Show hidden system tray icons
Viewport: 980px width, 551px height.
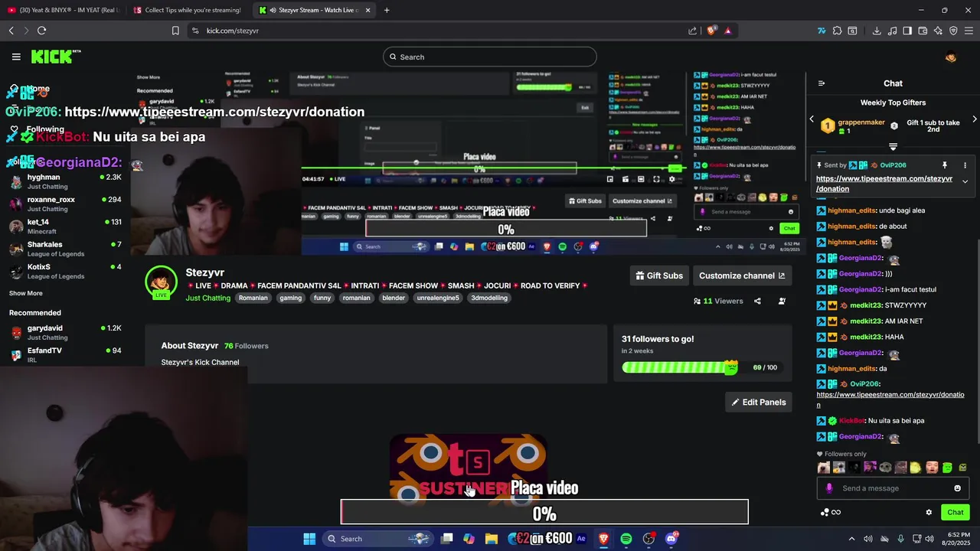point(851,539)
